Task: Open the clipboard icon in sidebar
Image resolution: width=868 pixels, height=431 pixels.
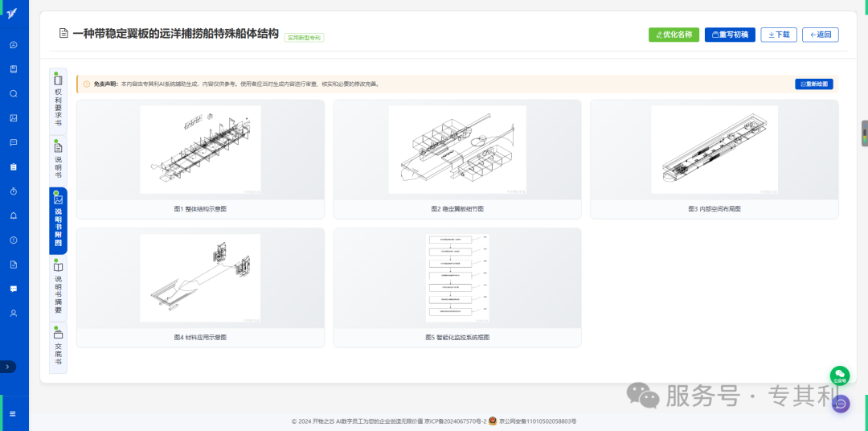Action: click(x=14, y=166)
